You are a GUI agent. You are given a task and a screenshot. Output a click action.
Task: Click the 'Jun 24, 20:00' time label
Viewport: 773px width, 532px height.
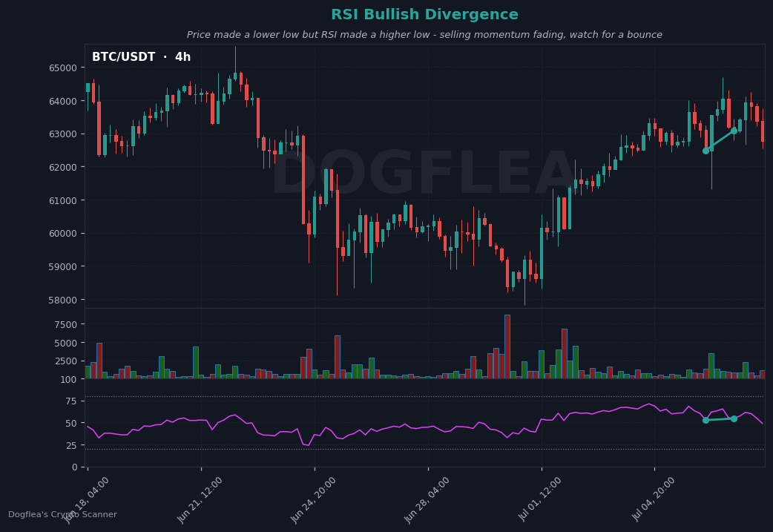click(x=313, y=500)
